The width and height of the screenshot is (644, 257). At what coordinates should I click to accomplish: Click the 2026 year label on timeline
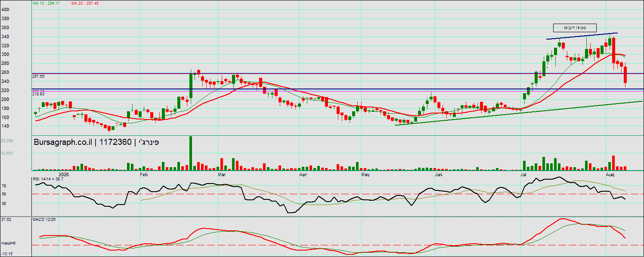63,175
